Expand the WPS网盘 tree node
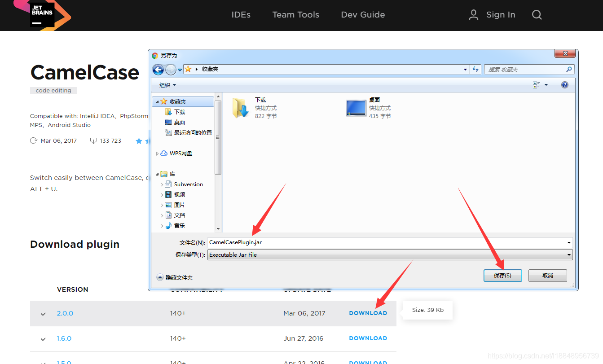The image size is (603, 364). (157, 153)
